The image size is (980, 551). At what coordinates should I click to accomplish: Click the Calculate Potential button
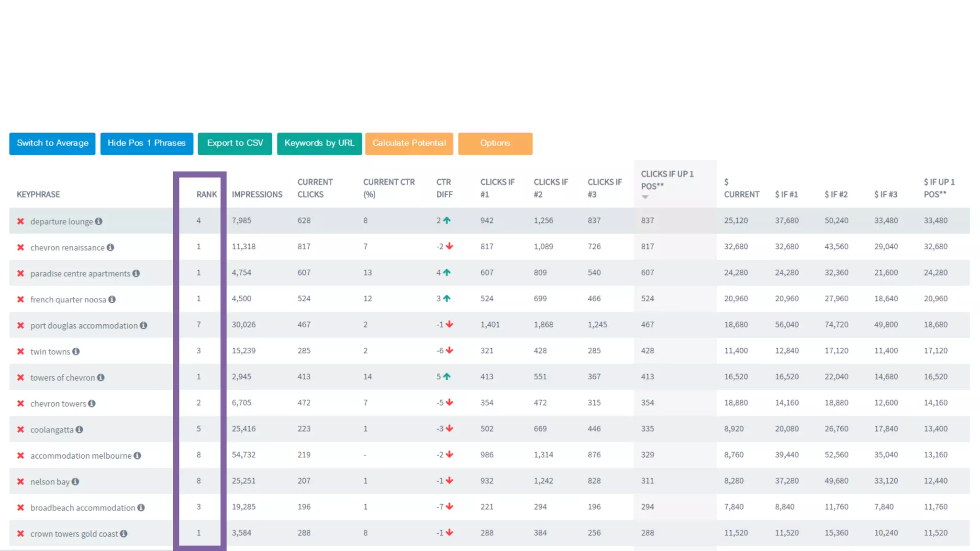(409, 143)
